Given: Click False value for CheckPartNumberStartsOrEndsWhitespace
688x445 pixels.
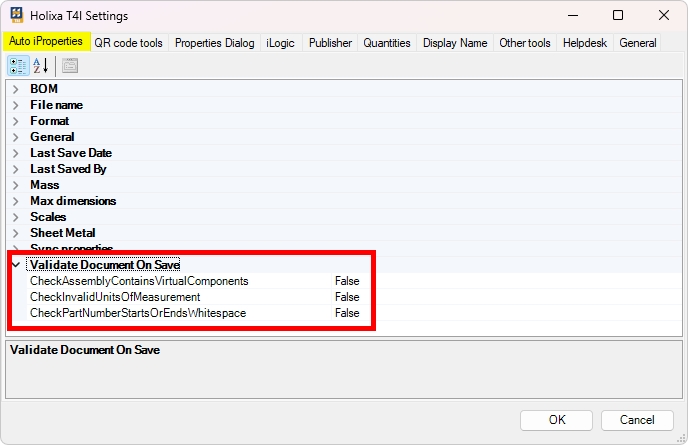Looking at the screenshot, I should click(347, 313).
